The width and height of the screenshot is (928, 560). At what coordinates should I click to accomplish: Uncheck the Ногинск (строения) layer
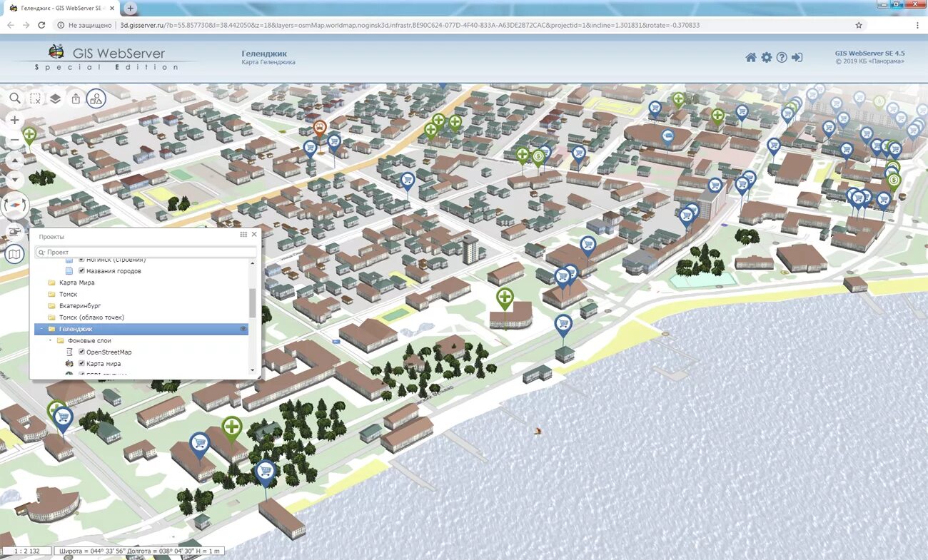click(81, 260)
